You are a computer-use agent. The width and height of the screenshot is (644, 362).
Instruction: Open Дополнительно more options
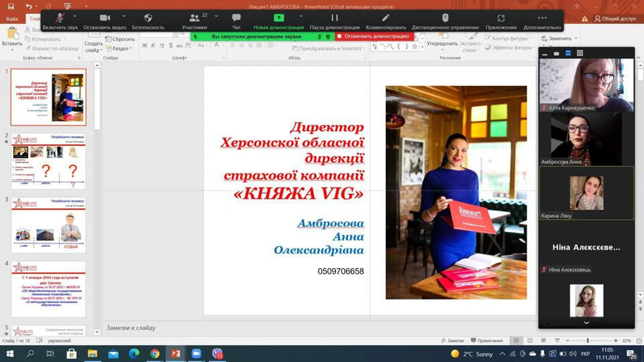click(x=542, y=22)
